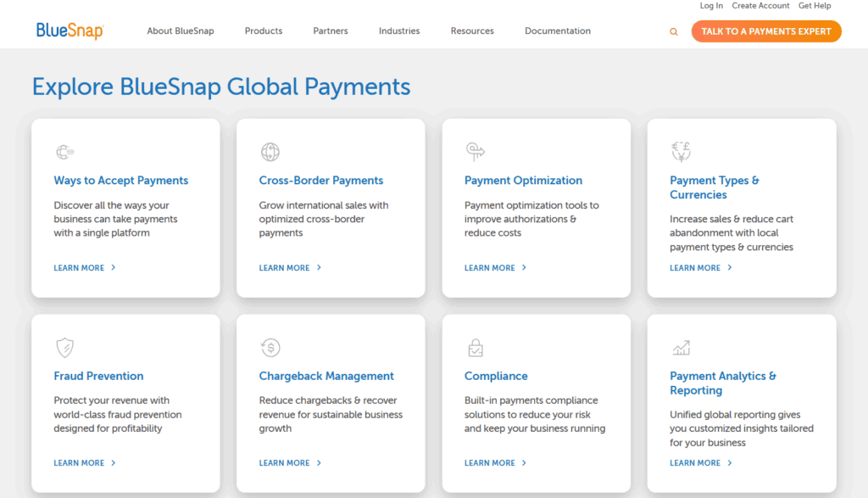Viewport: 868px width, 498px height.
Task: Click the 'Explore BlueSnap Global Payments' heading
Action: 221,87
